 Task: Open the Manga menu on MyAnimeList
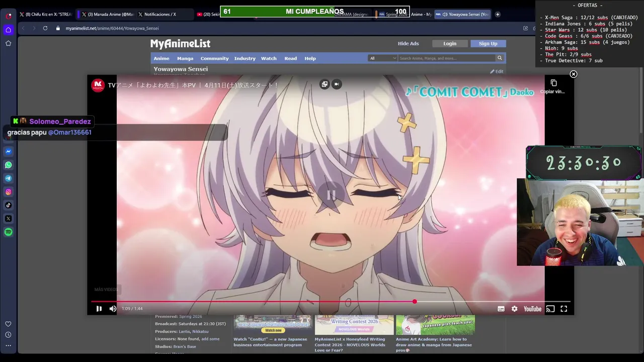pos(185,58)
